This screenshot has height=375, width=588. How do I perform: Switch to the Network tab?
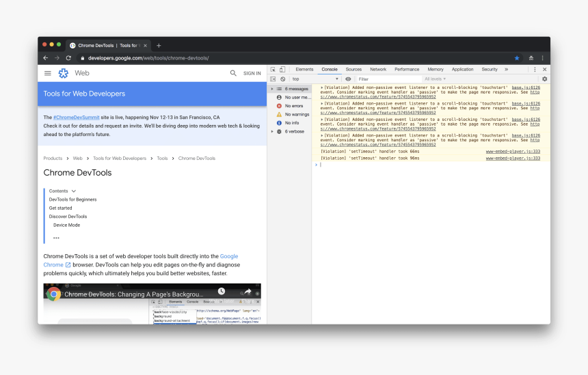[378, 69]
